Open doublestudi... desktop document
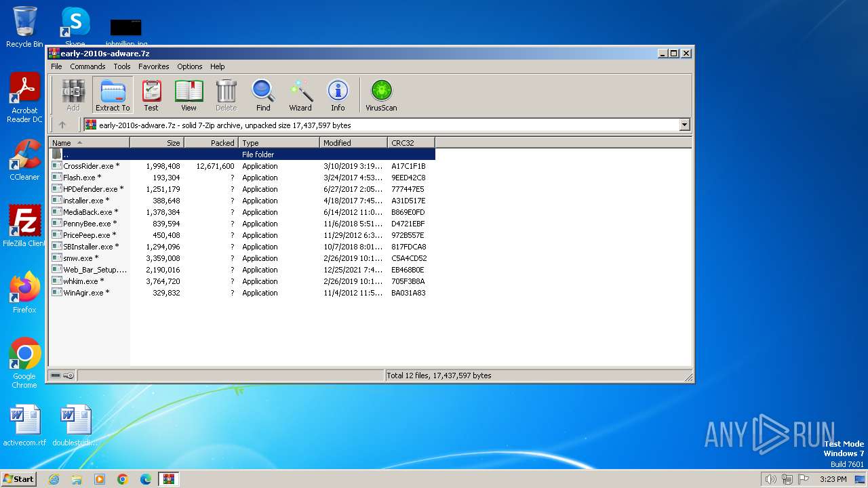Screen dimensions: 868x488 pyautogui.click(x=75, y=426)
